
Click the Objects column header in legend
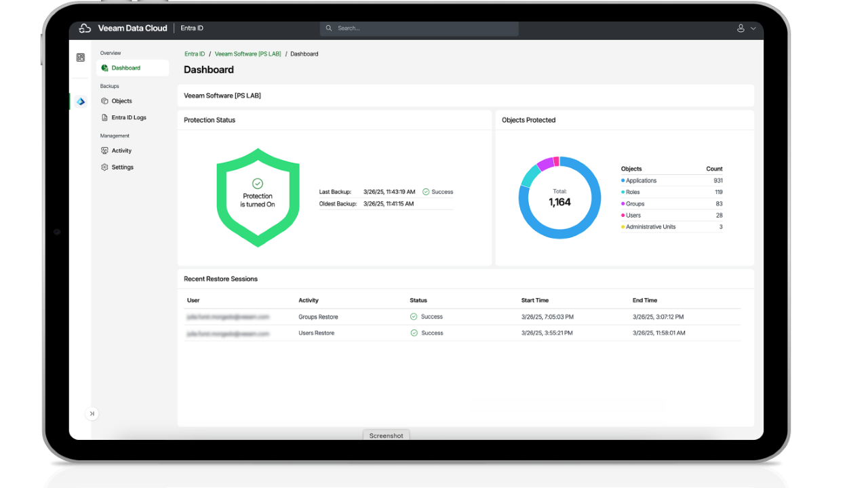coord(631,169)
